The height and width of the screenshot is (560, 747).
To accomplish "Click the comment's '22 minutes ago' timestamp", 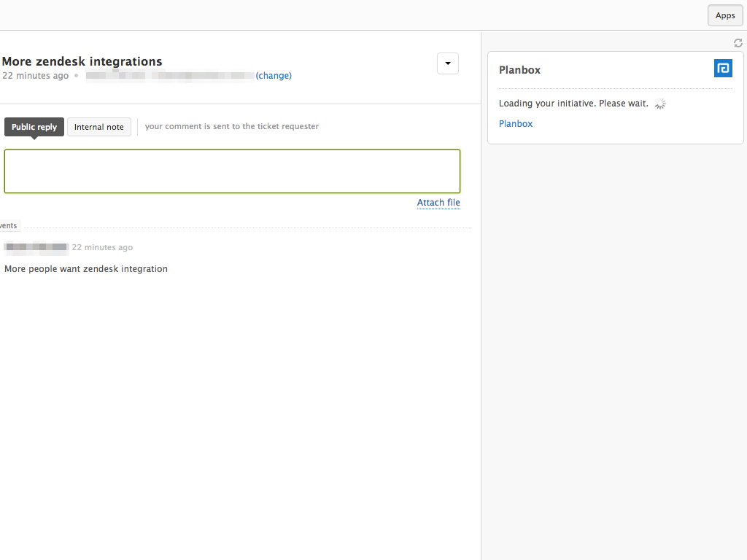I will pyautogui.click(x=102, y=247).
